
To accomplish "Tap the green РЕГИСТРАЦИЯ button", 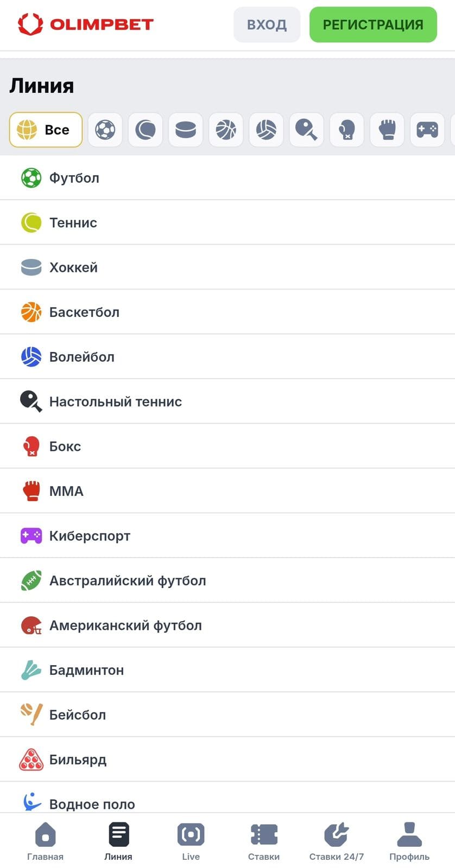I will [x=373, y=24].
